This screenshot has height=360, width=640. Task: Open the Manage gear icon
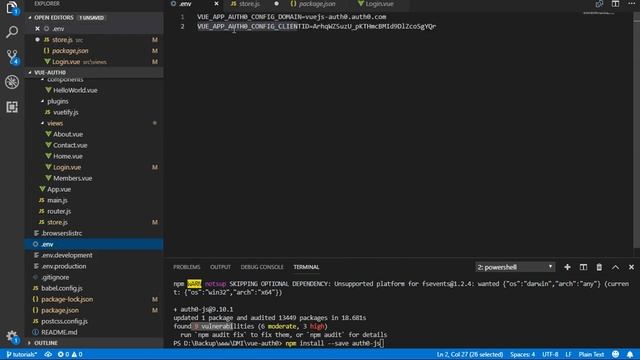12,337
